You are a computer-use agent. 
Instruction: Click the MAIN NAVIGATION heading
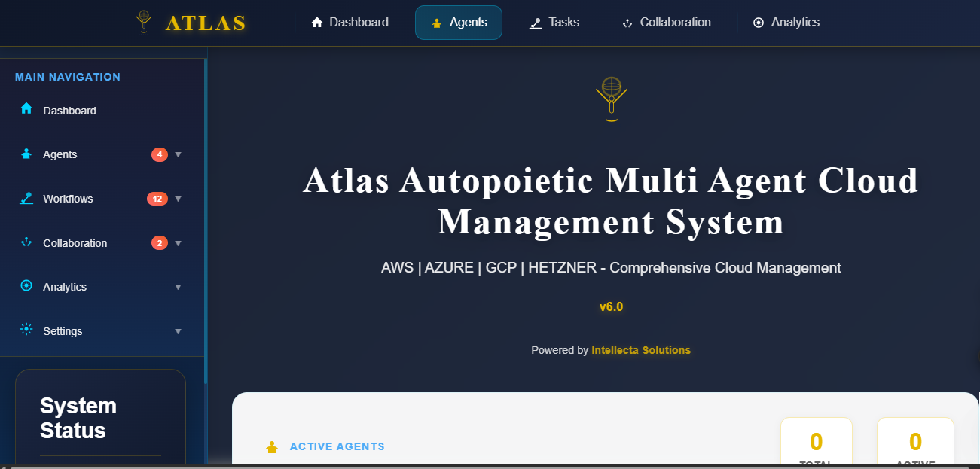point(68,77)
